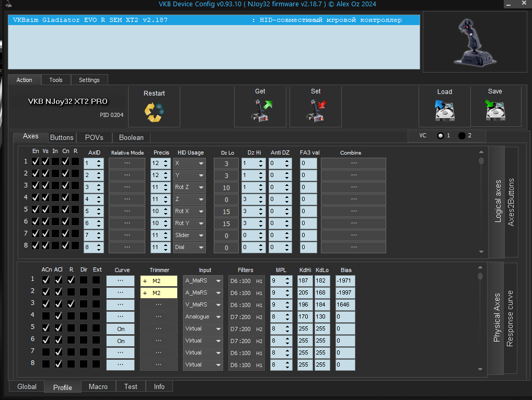Open HID Usage dropdown set to X

point(189,163)
